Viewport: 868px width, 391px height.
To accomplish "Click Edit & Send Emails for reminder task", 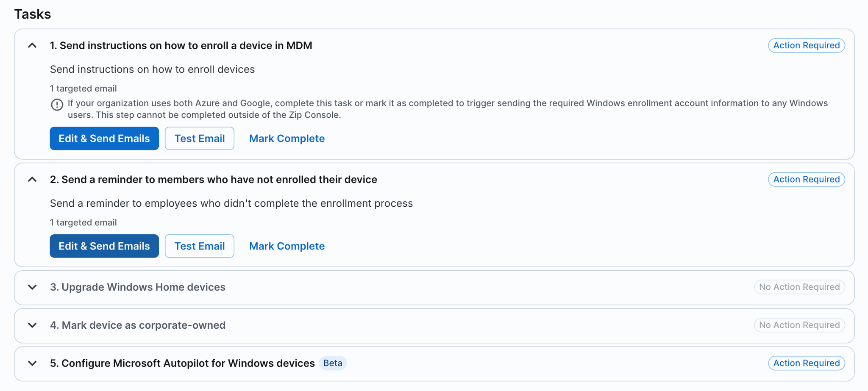I will [x=104, y=246].
